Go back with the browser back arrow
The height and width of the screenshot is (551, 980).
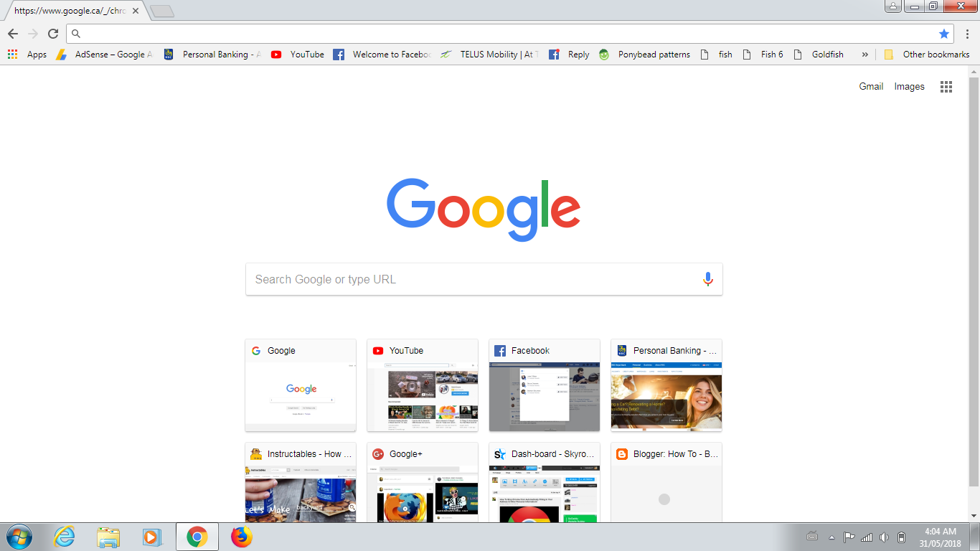tap(13, 34)
